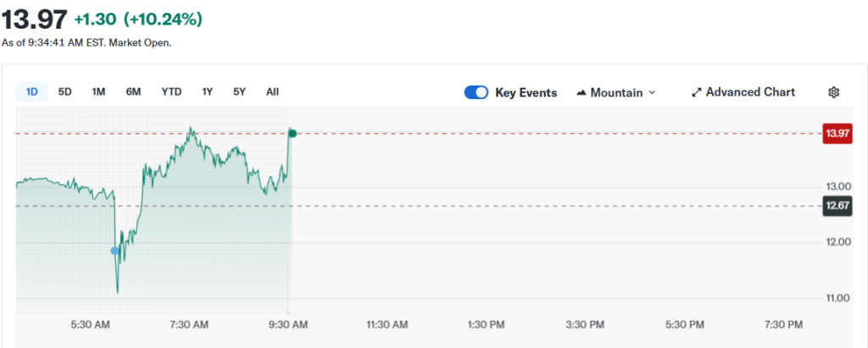The height and width of the screenshot is (348, 868).
Task: Choose the 1Y time range
Action: tap(208, 91)
